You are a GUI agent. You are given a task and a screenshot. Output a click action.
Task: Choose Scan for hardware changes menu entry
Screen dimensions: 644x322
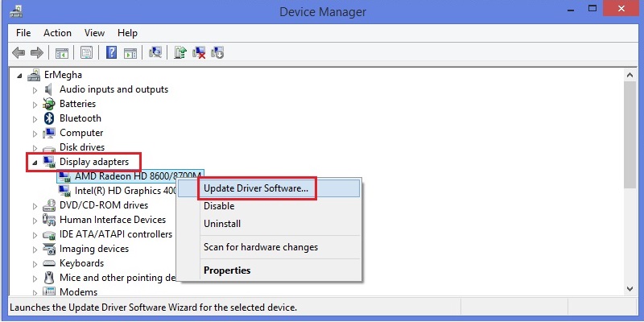[x=269, y=247]
